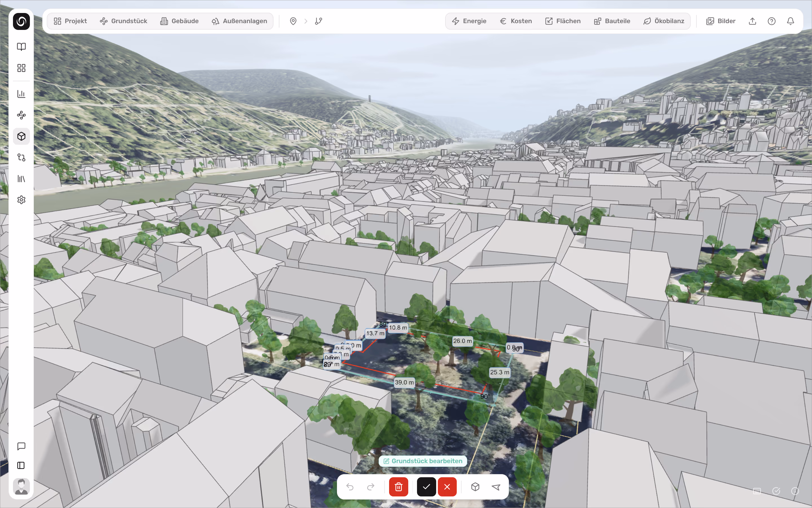This screenshot has width=812, height=508.
Task: Open the notifications bell
Action: pyautogui.click(x=791, y=21)
